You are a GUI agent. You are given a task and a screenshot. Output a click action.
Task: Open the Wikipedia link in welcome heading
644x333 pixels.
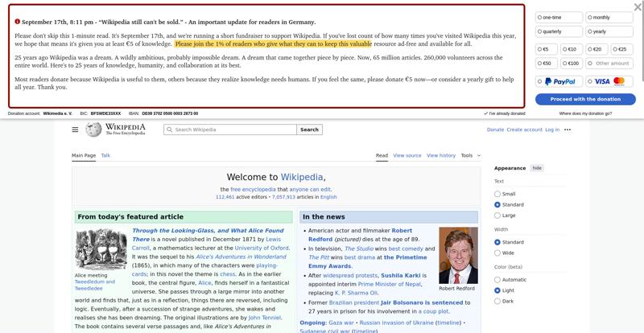[301, 178]
